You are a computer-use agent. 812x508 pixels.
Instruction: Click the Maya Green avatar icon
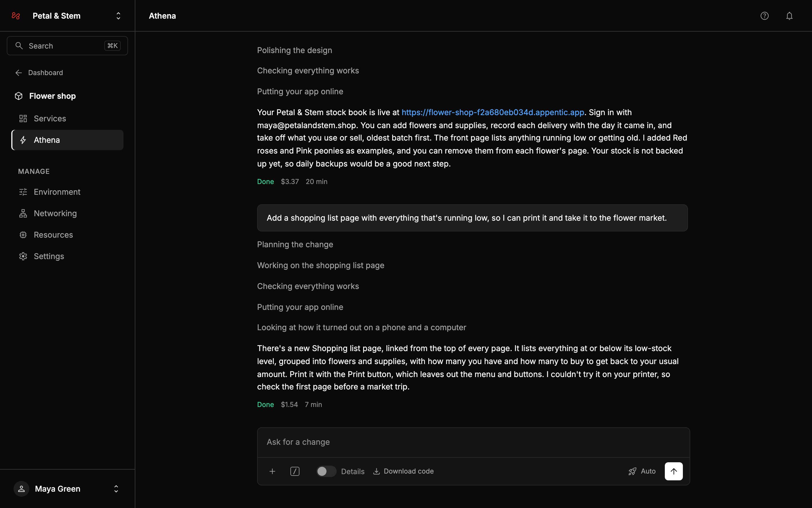click(21, 489)
